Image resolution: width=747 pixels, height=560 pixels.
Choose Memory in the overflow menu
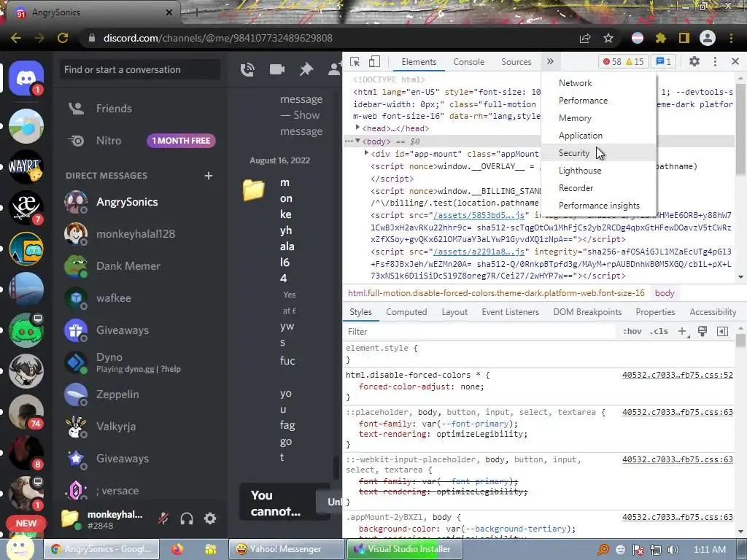point(599,118)
